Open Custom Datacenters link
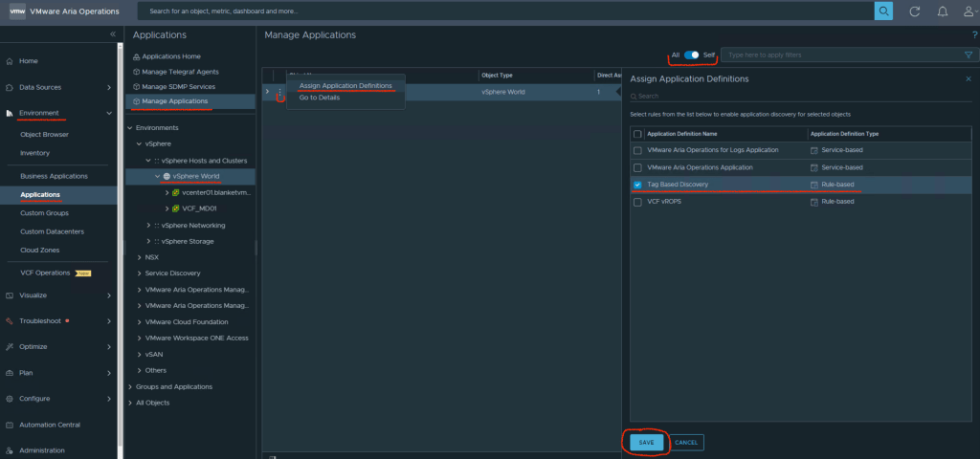The width and height of the screenshot is (980, 459). 52,231
